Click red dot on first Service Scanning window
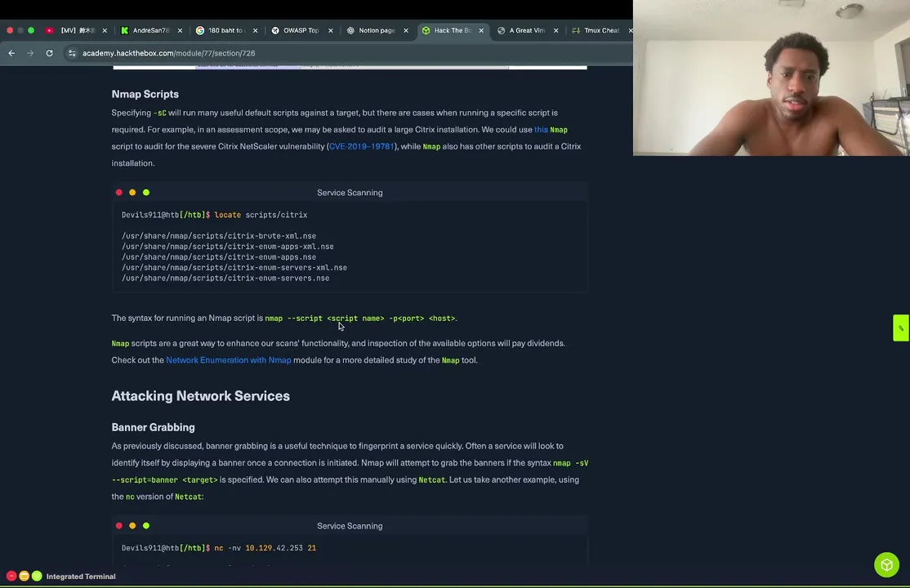Viewport: 910px width, 588px height. coord(119,193)
